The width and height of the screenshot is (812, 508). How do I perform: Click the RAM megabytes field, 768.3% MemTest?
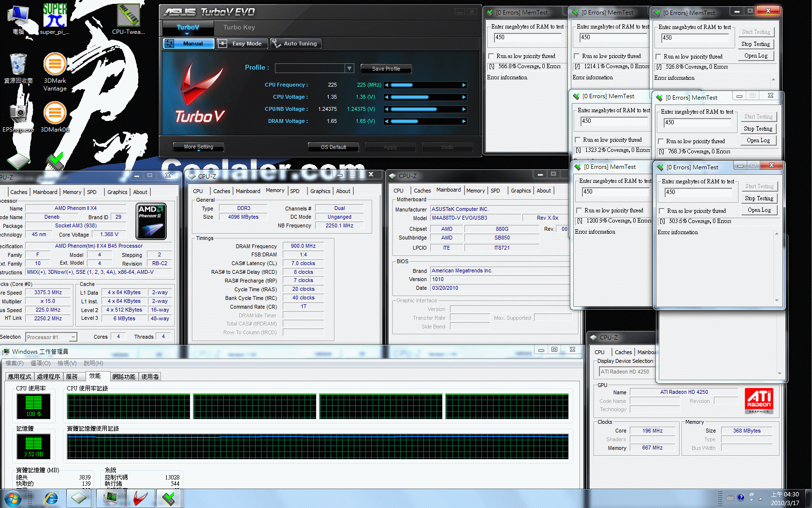click(x=698, y=122)
